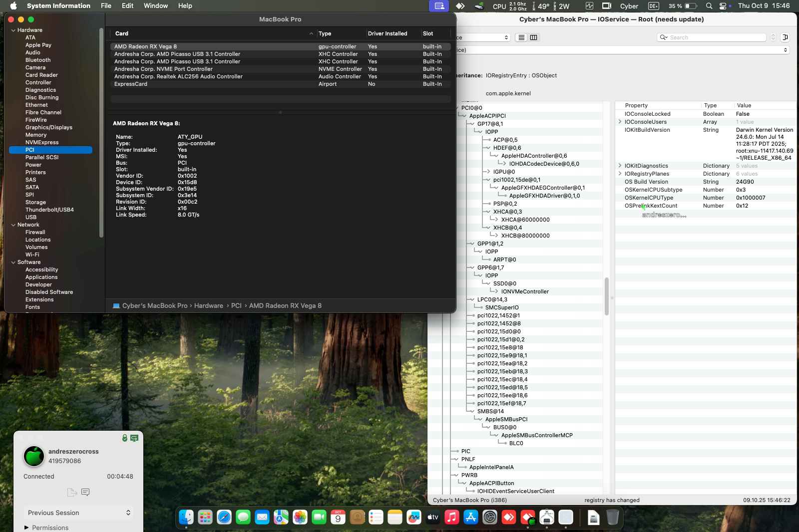The width and height of the screenshot is (799, 532).
Task: Click Hardware in the path bar
Action: pyautogui.click(x=209, y=305)
